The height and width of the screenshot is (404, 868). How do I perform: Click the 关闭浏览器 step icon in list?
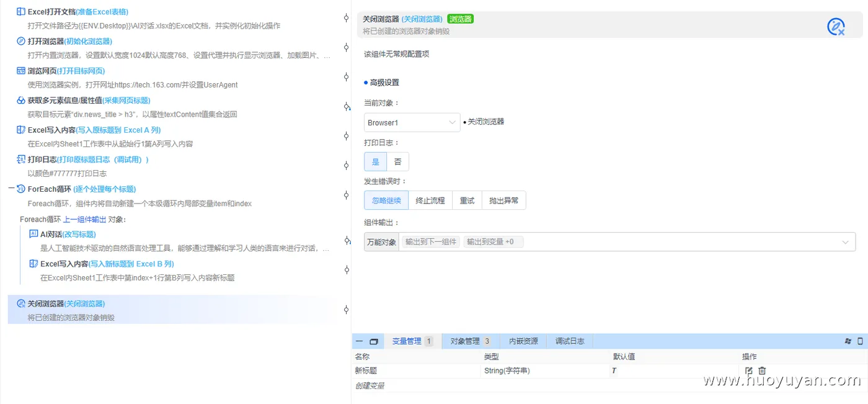point(21,304)
